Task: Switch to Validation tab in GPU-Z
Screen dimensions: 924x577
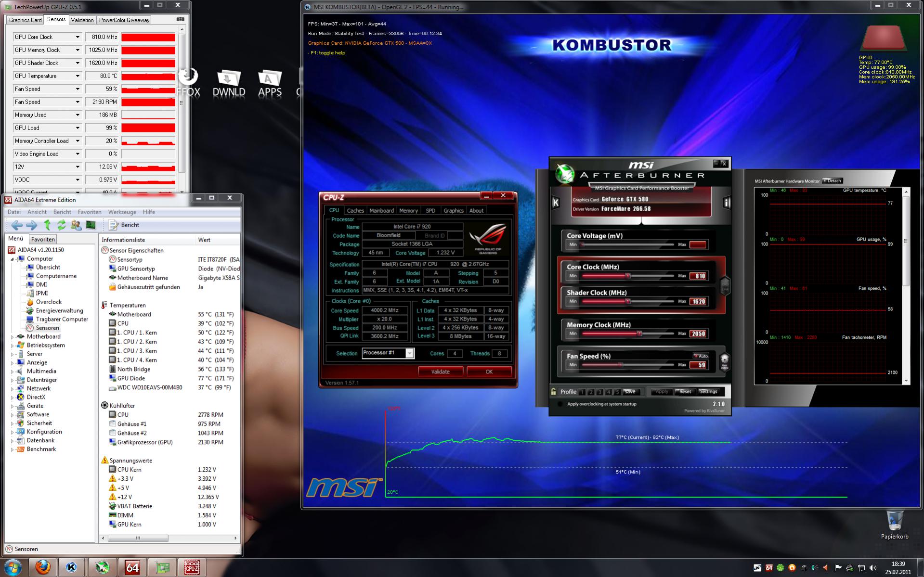Action: (x=82, y=20)
